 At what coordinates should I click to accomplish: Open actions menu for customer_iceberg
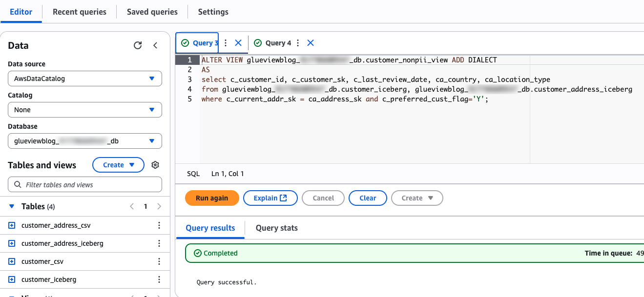tap(159, 279)
